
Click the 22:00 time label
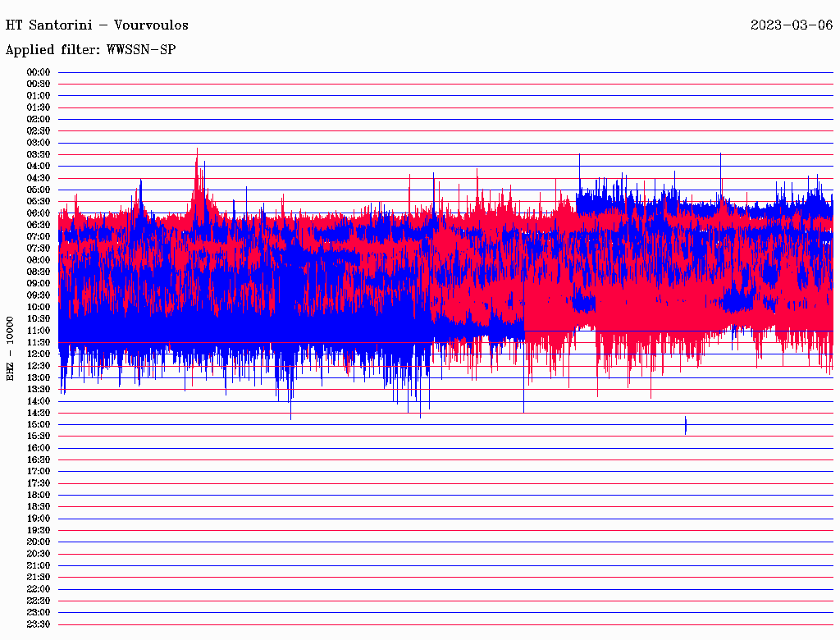click(39, 589)
